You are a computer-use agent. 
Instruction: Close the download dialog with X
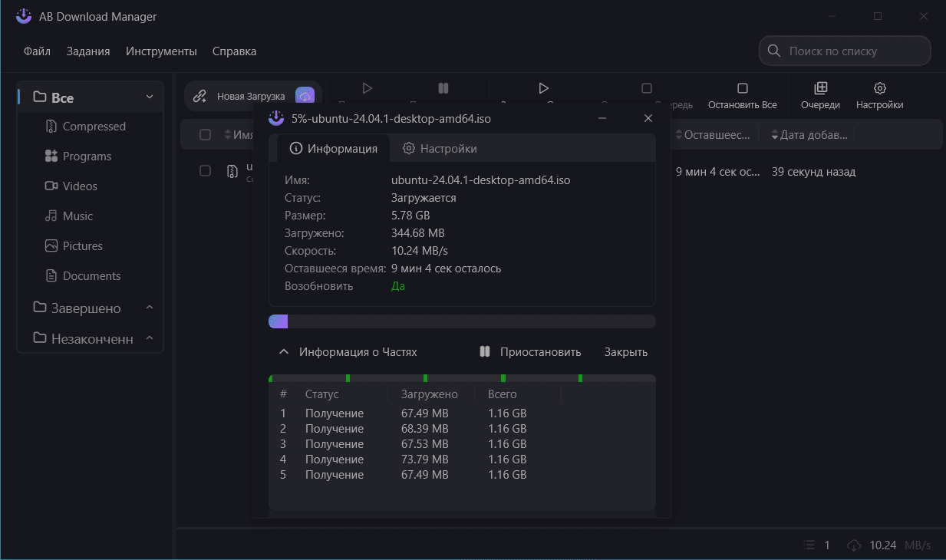point(648,118)
